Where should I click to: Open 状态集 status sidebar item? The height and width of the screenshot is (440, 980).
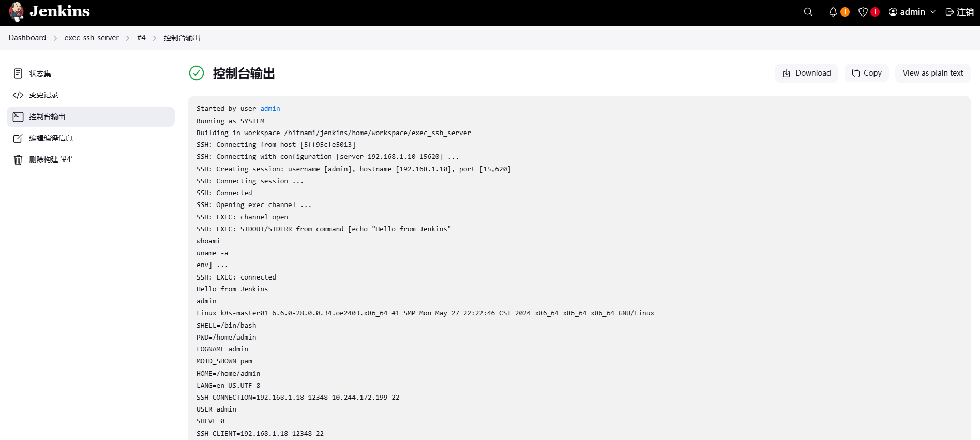click(x=40, y=74)
